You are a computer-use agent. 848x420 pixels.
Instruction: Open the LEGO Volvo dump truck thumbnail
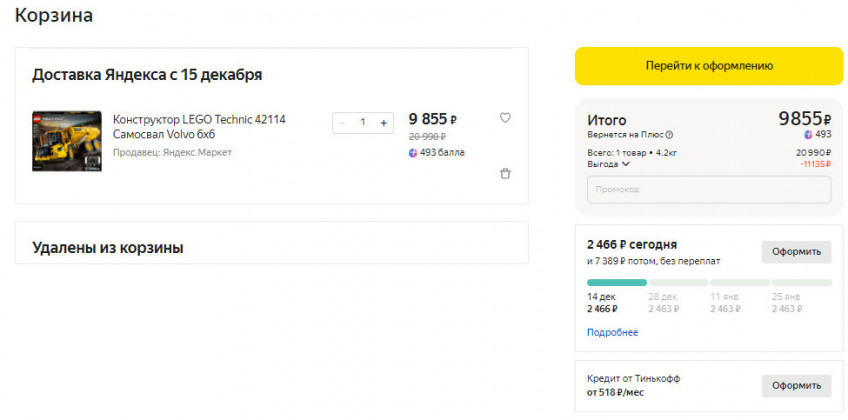click(x=66, y=139)
